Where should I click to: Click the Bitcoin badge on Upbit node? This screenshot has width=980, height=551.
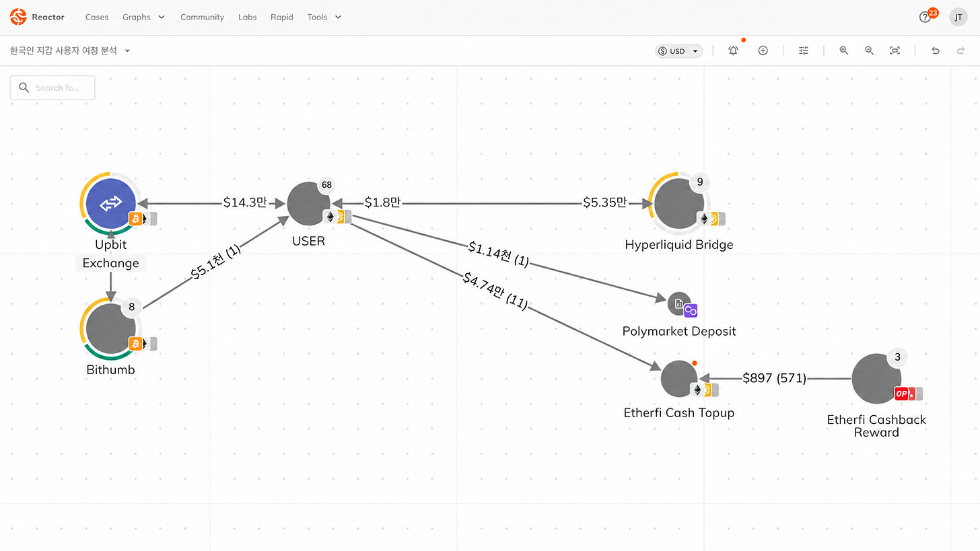(x=136, y=219)
